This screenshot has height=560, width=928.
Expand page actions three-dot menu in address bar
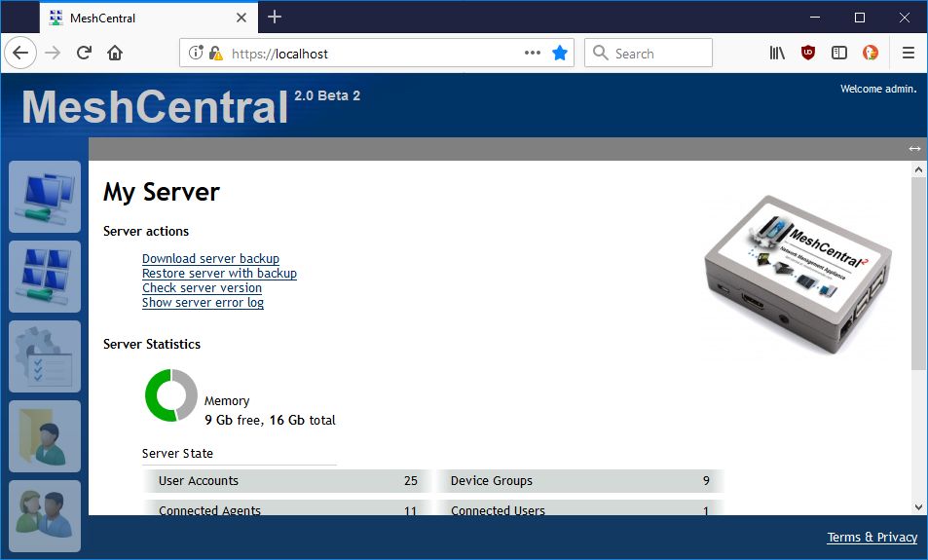tap(532, 54)
